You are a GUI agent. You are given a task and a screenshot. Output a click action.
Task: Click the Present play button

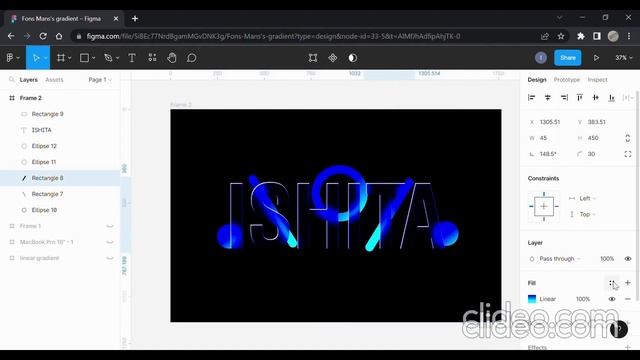596,58
